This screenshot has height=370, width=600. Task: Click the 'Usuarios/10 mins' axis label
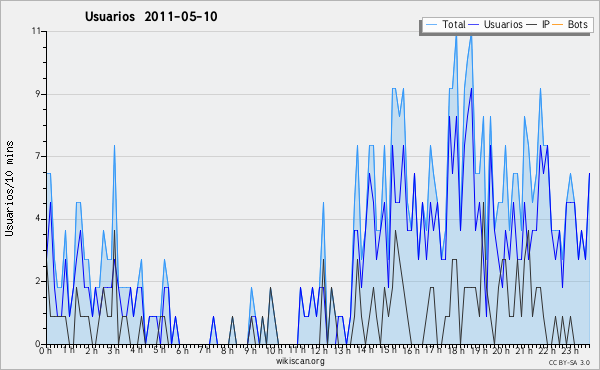[9, 189]
